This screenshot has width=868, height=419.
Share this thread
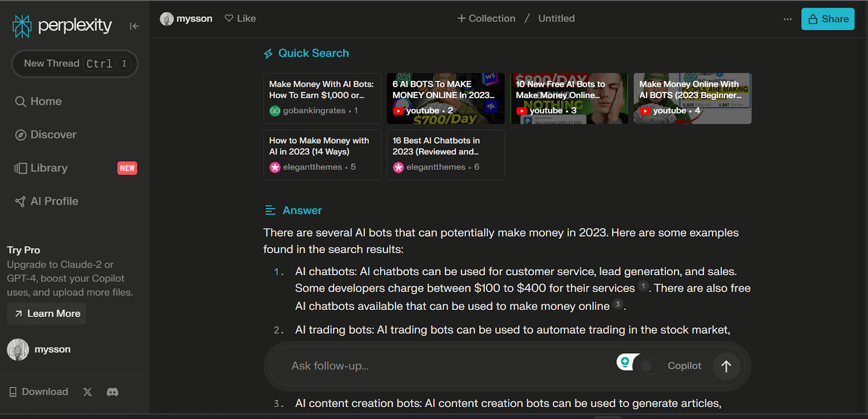(x=828, y=19)
